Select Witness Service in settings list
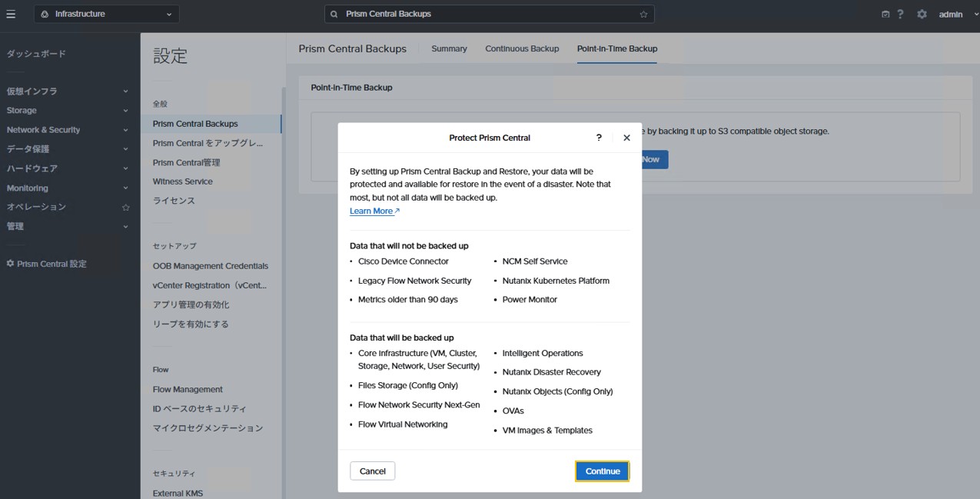980x499 pixels. [x=183, y=181]
